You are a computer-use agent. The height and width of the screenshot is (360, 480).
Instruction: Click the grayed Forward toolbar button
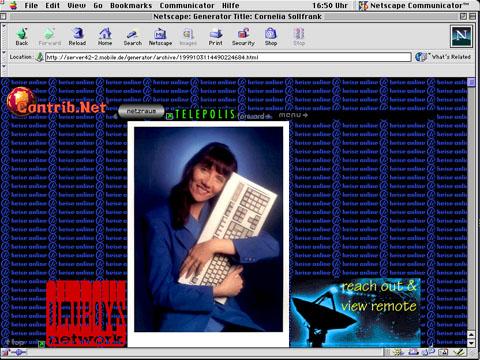[x=50, y=37]
